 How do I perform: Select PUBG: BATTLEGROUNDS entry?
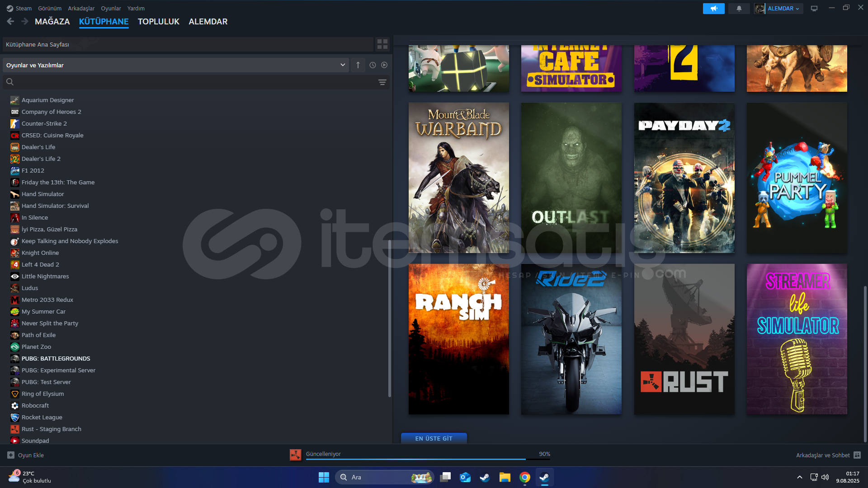(x=56, y=358)
